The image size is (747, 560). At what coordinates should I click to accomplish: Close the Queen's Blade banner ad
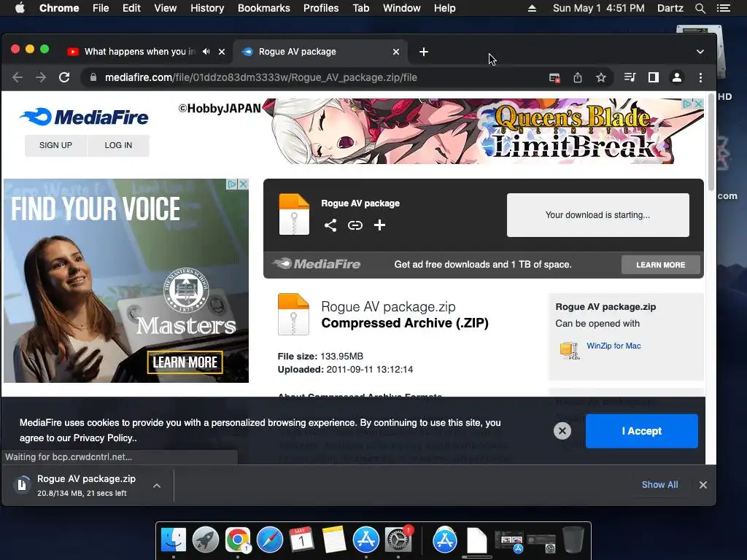[x=698, y=104]
